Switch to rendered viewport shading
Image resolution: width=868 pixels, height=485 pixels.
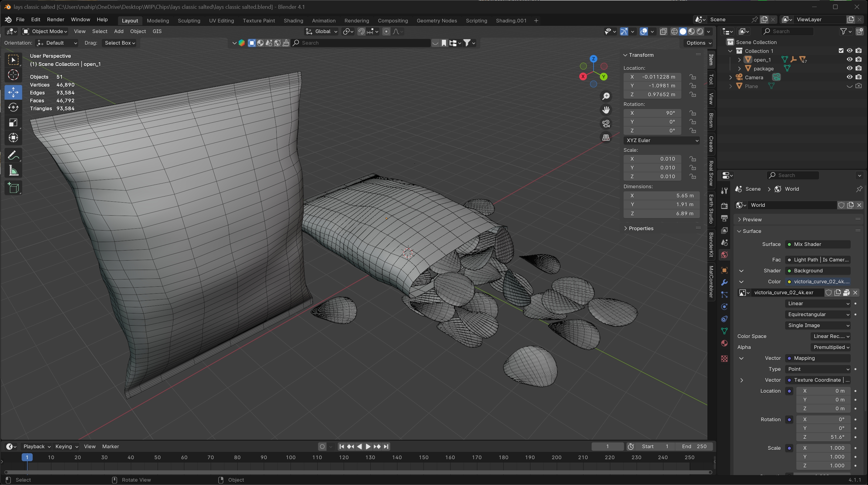pyautogui.click(x=700, y=31)
